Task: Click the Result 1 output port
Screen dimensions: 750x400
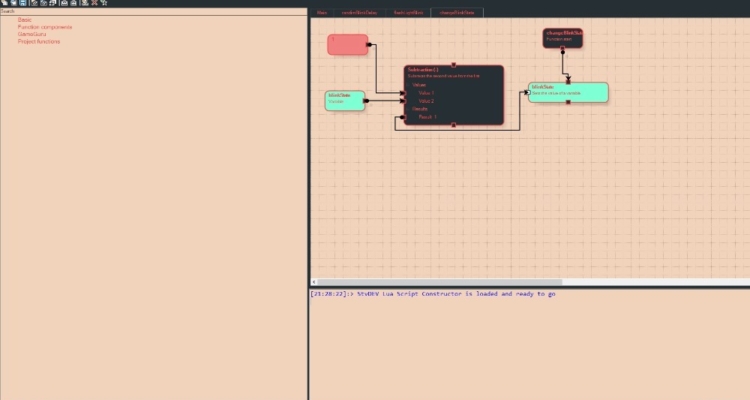Action: point(403,117)
